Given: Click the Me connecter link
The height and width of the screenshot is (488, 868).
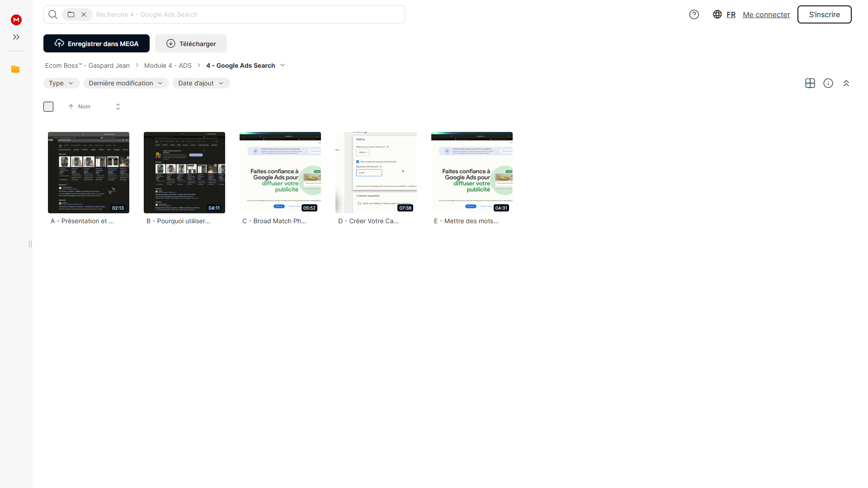Looking at the screenshot, I should point(766,14).
